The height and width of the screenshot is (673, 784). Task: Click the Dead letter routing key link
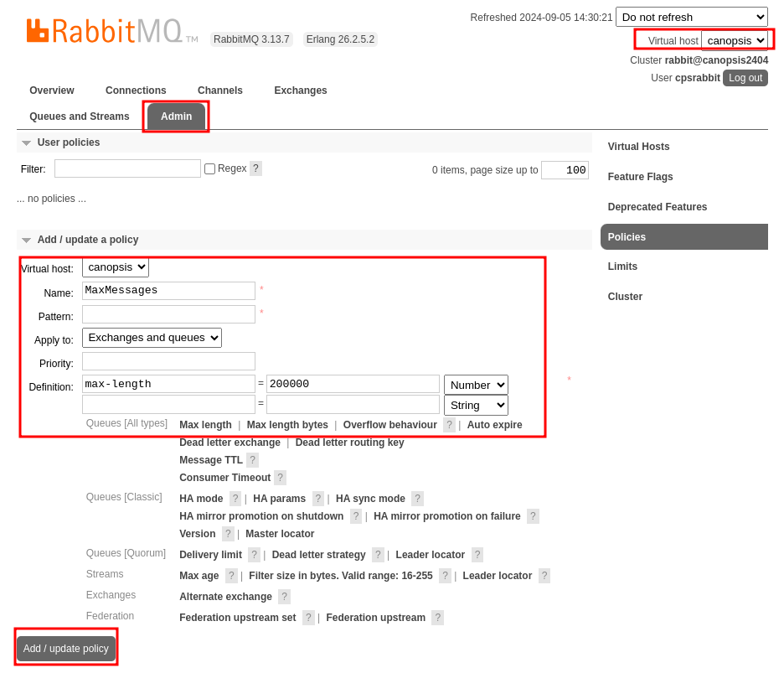pyautogui.click(x=349, y=443)
